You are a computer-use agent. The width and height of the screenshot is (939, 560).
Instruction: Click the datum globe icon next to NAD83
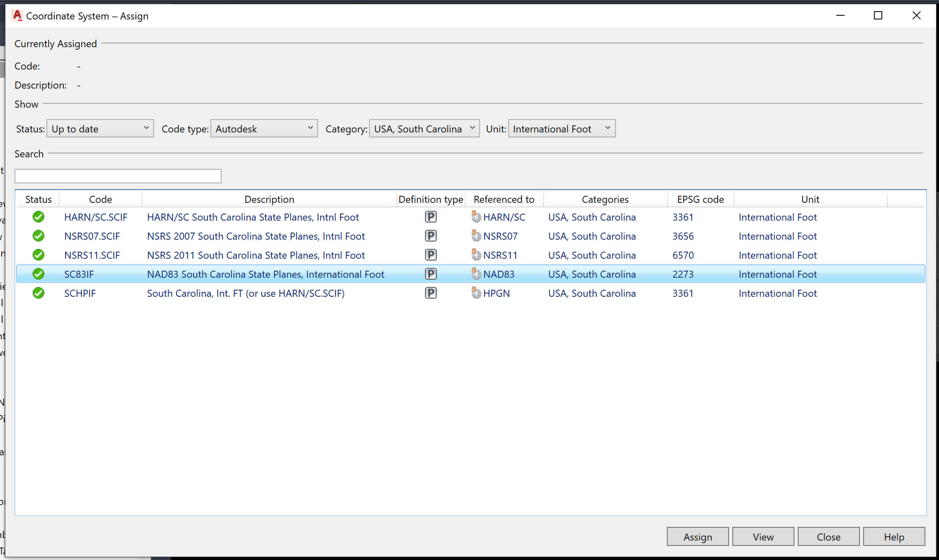[476, 274]
